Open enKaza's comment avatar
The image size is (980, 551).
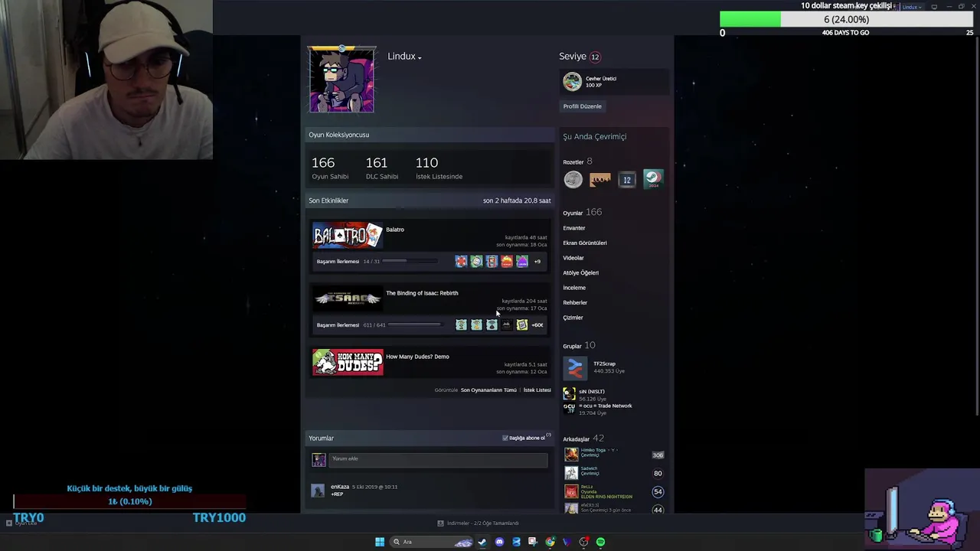point(318,491)
